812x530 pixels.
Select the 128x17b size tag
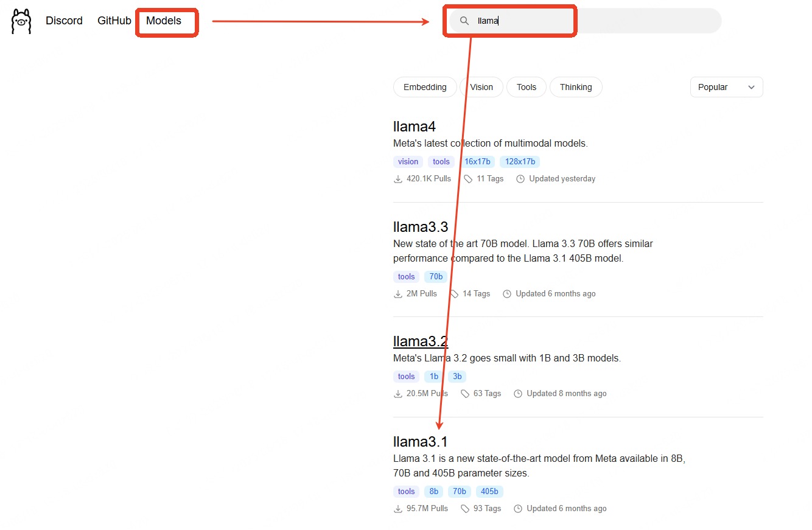pos(520,162)
